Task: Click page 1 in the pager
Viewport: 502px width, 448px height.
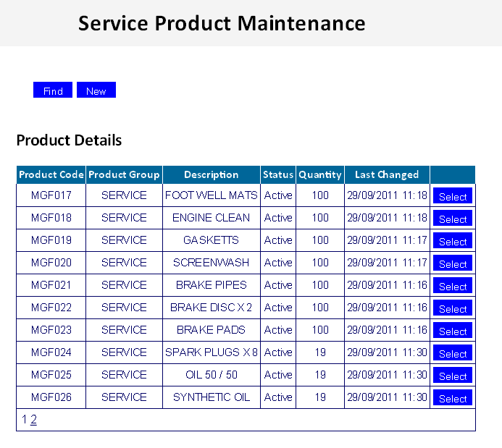Action: 25,419
